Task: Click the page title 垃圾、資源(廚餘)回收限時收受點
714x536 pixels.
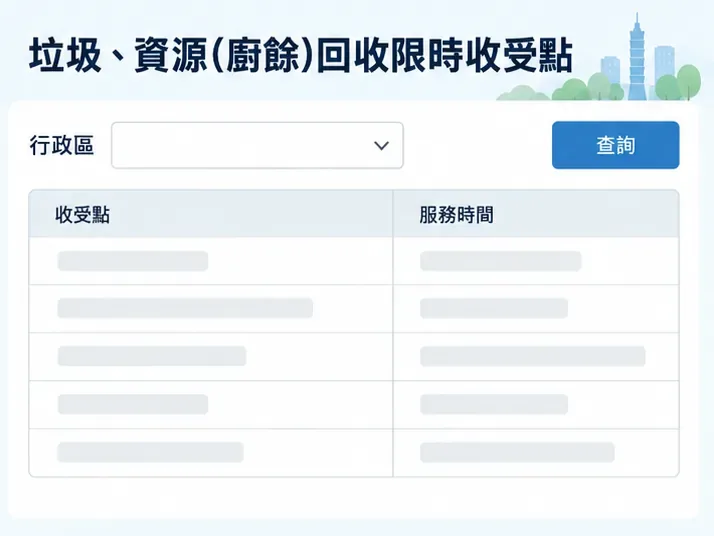Action: pyautogui.click(x=301, y=56)
